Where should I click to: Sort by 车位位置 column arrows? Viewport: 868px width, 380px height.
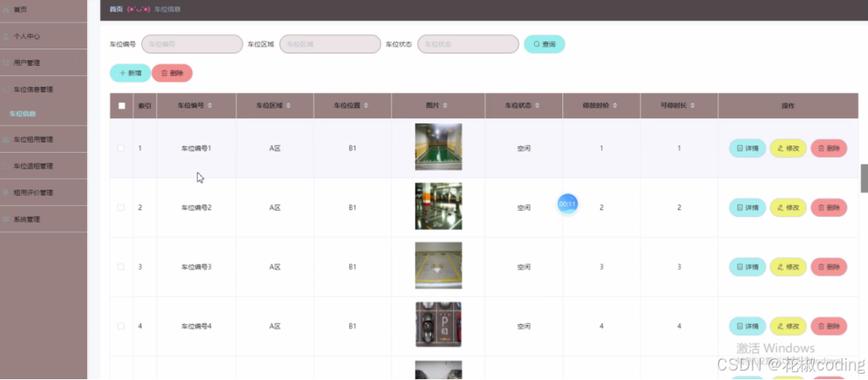pos(365,106)
